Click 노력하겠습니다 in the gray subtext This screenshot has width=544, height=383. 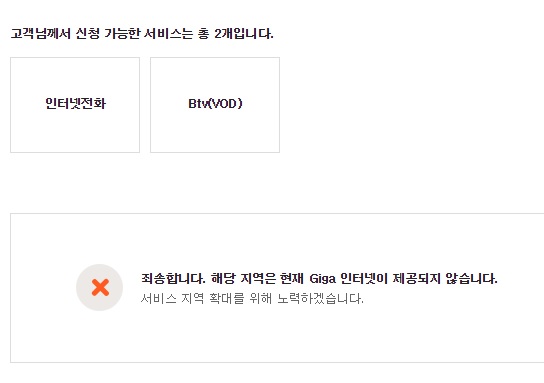pyautogui.click(x=320, y=298)
